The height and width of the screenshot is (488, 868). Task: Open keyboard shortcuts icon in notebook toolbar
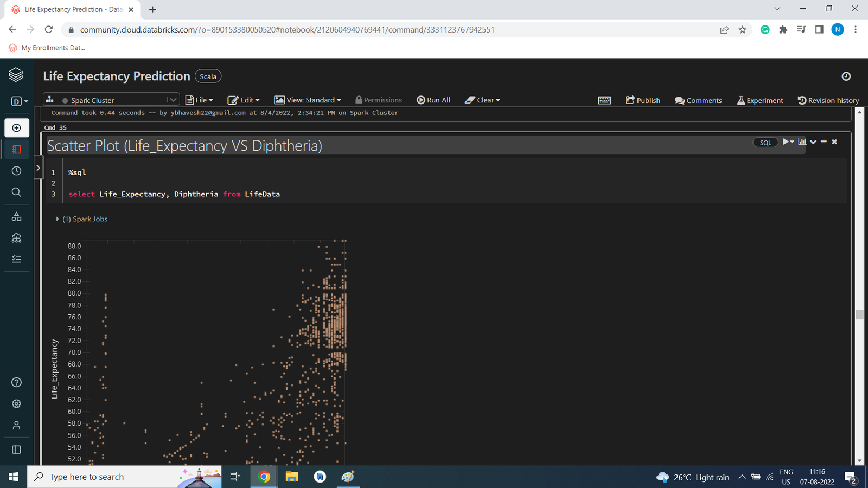(x=604, y=100)
